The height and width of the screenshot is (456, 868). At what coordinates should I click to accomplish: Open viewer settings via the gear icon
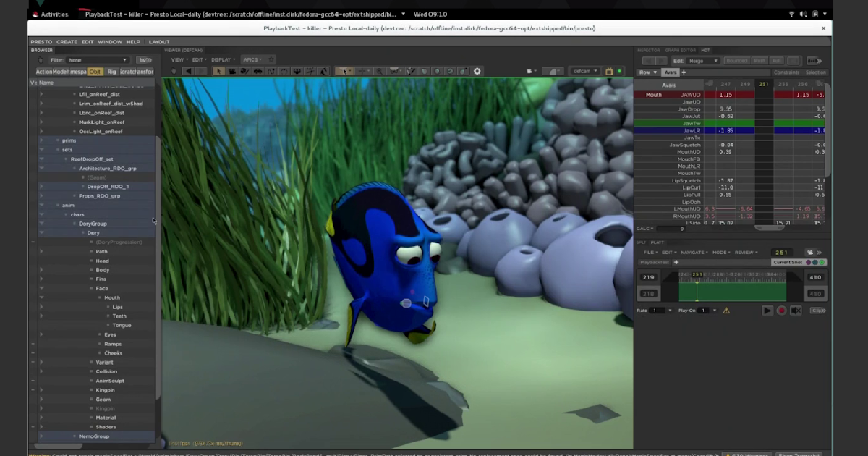click(477, 71)
